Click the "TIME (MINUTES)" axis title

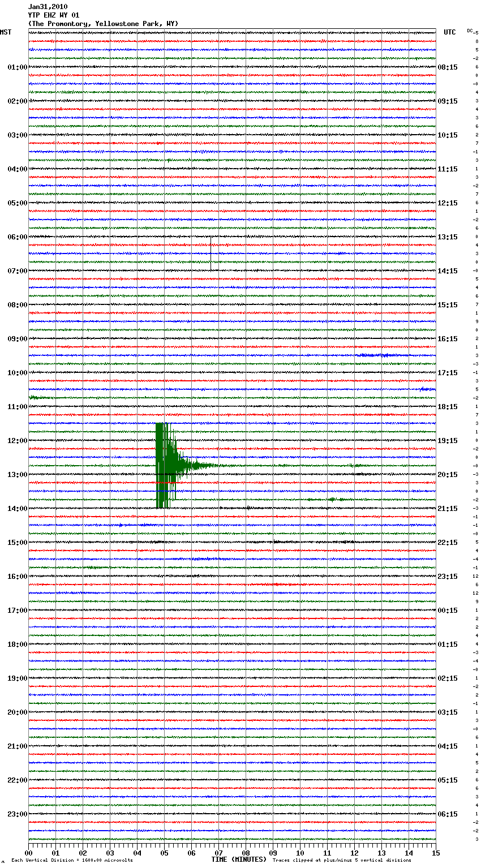(x=239, y=860)
